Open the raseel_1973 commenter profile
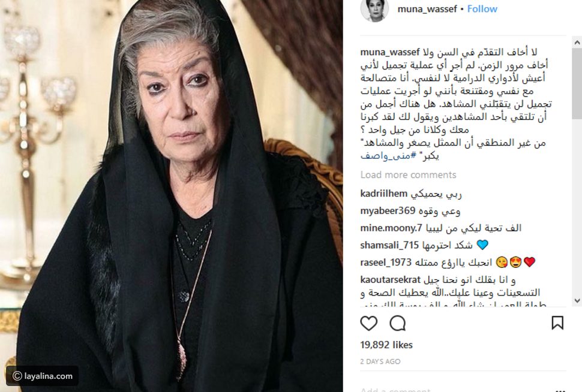The height and width of the screenshot is (392, 582). (x=386, y=263)
